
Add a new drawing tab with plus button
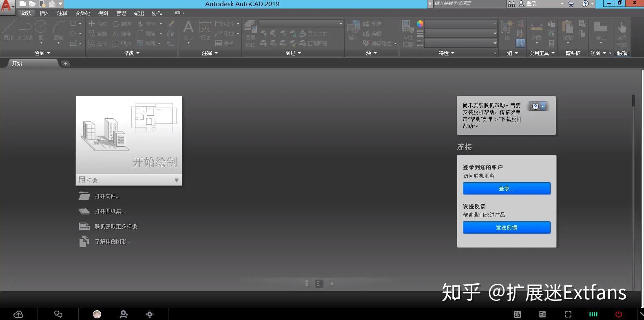(65, 63)
